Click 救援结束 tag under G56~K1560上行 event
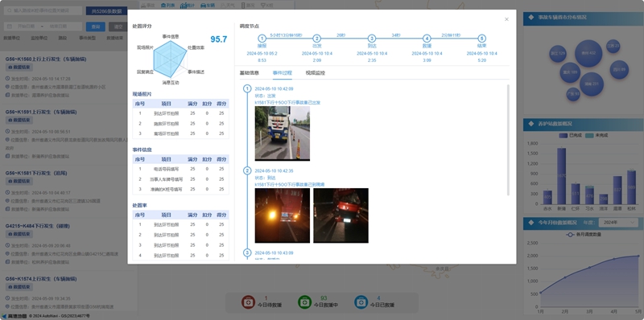This screenshot has width=644, height=320. (x=19, y=68)
